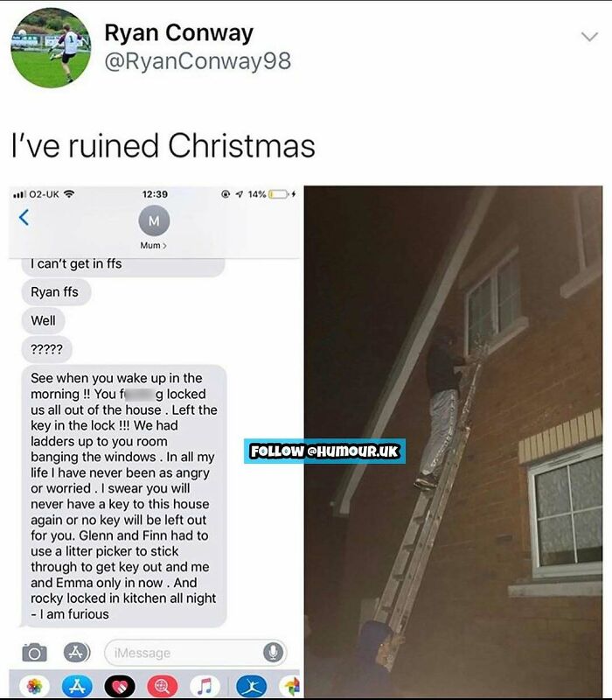The width and height of the screenshot is (612, 700).
Task: Click the Follow @humour.uk banner
Action: coord(324,451)
